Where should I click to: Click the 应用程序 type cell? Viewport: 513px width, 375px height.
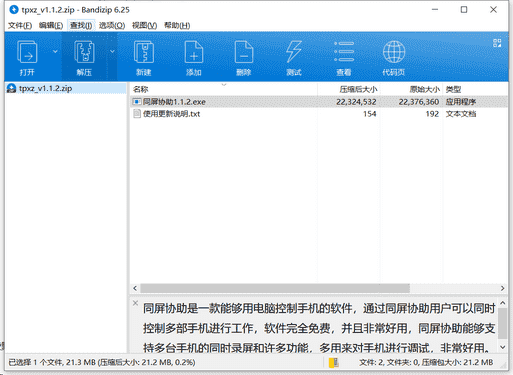click(461, 102)
